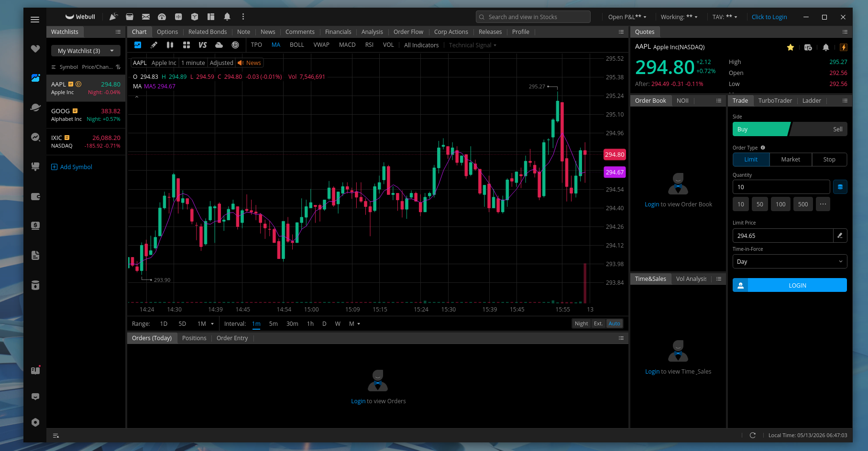The image size is (868, 451).
Task: Click Login to view Order Book link
Action: (x=652, y=204)
